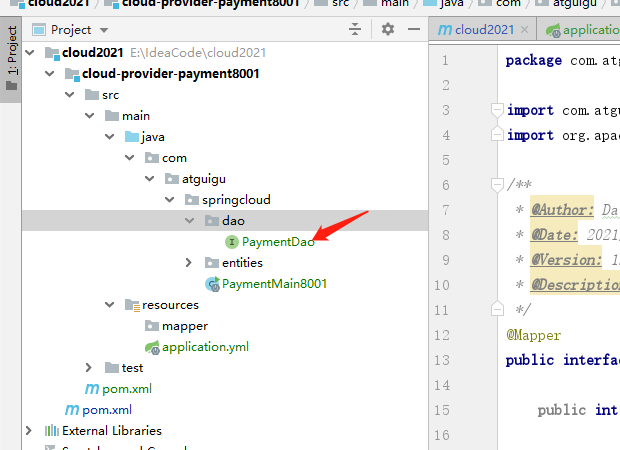Click the collapse all icon in Project panel
The height and width of the screenshot is (450, 620).
point(355,29)
